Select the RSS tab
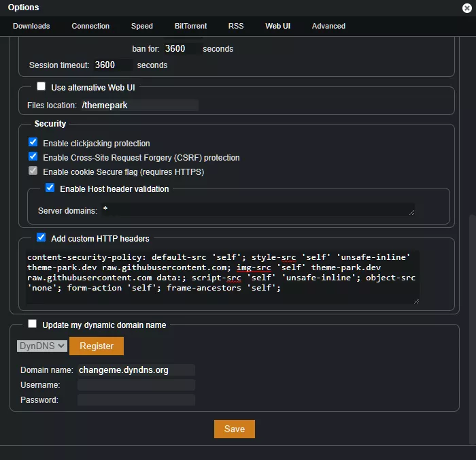The image size is (476, 460). click(236, 26)
